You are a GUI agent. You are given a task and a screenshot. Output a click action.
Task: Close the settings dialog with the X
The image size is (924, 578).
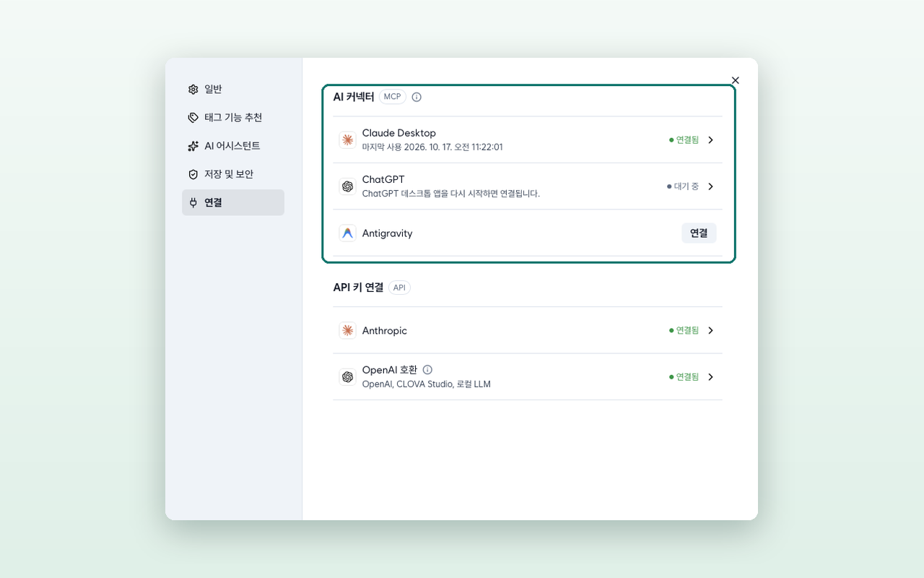(736, 80)
